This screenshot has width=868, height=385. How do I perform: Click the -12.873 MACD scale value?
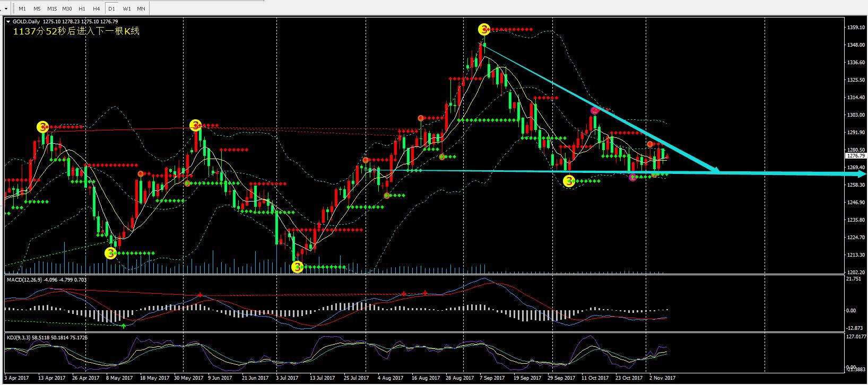tap(855, 327)
